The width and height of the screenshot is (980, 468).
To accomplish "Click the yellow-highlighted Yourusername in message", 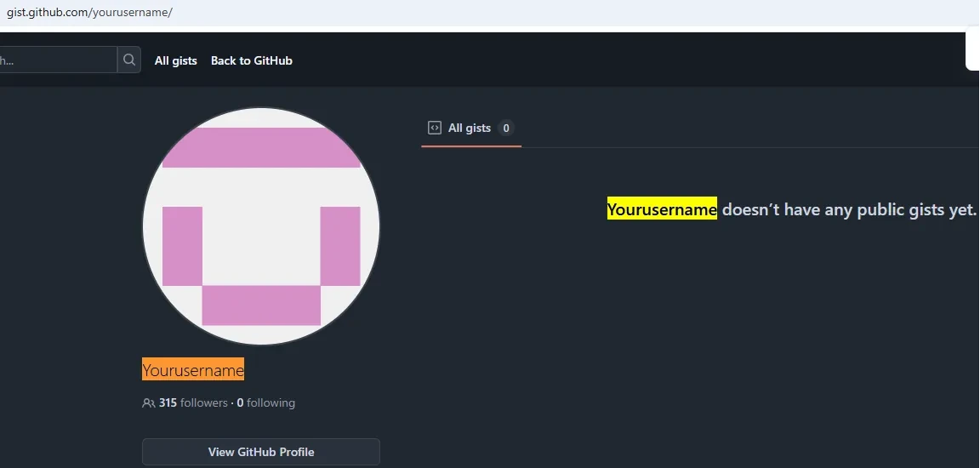I will tap(662, 209).
